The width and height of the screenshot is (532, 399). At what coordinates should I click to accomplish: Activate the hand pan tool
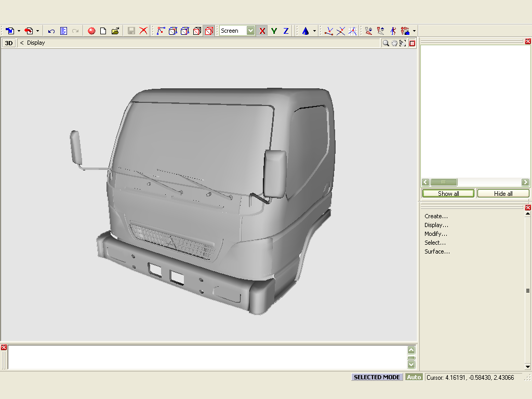pyautogui.click(x=394, y=43)
